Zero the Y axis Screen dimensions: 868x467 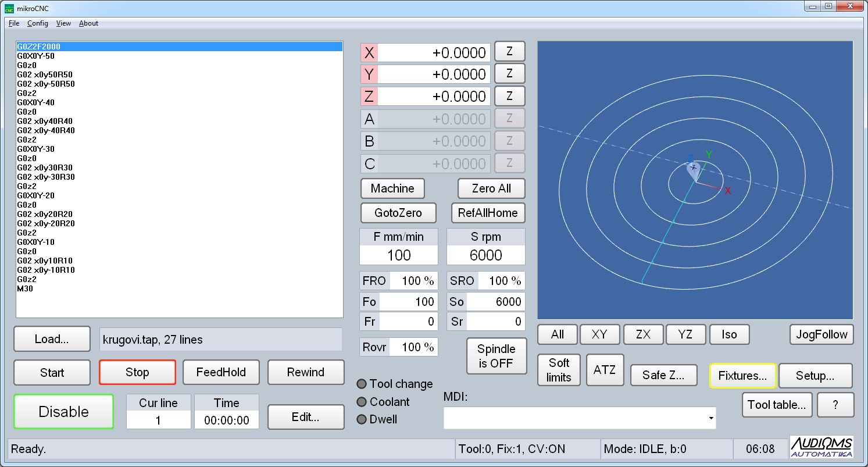[509, 73]
